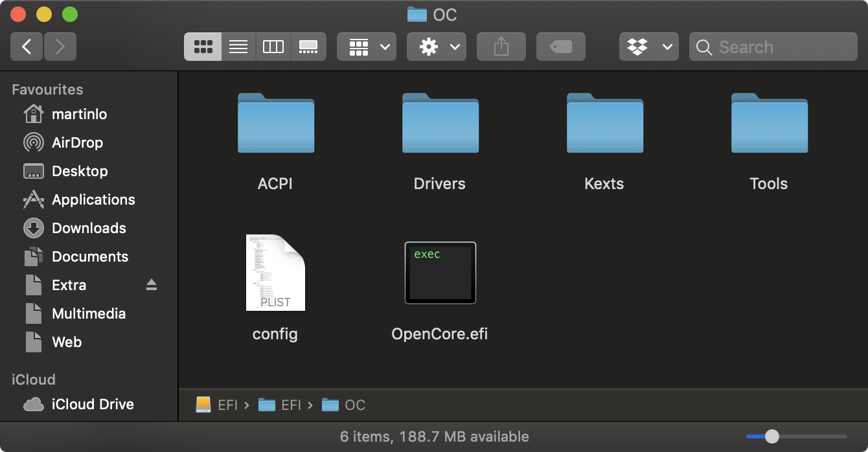Click the Share toolbar button
Viewport: 868px width, 452px height.
[501, 47]
